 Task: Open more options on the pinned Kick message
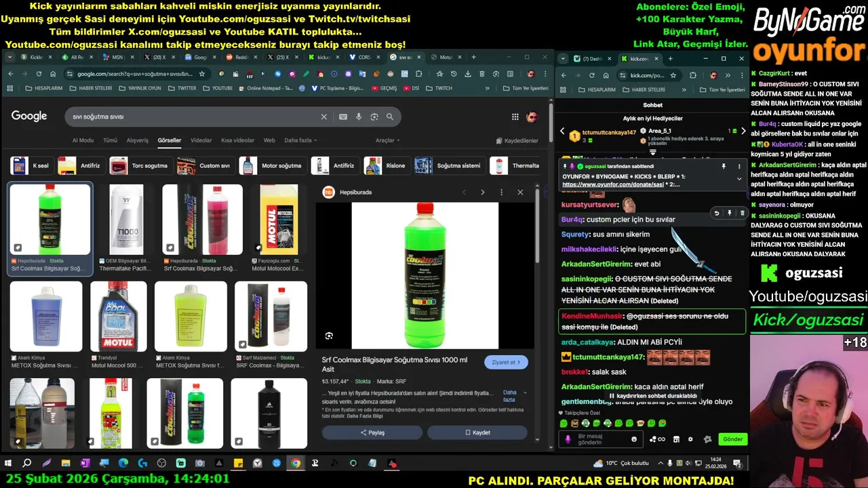(x=739, y=166)
